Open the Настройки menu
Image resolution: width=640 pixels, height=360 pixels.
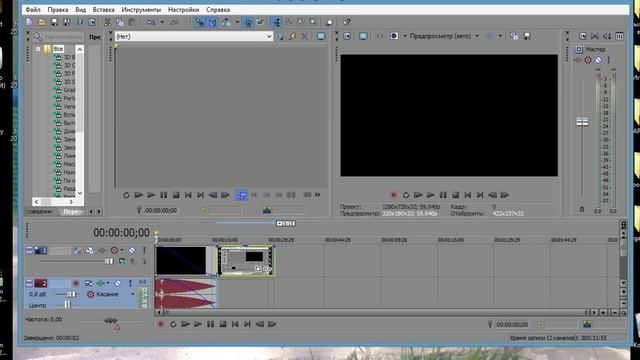point(184,9)
